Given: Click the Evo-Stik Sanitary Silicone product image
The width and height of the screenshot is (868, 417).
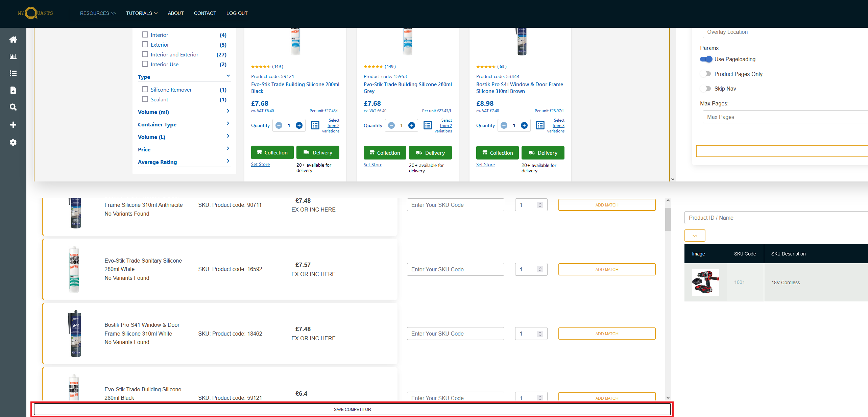Looking at the screenshot, I should point(74,269).
